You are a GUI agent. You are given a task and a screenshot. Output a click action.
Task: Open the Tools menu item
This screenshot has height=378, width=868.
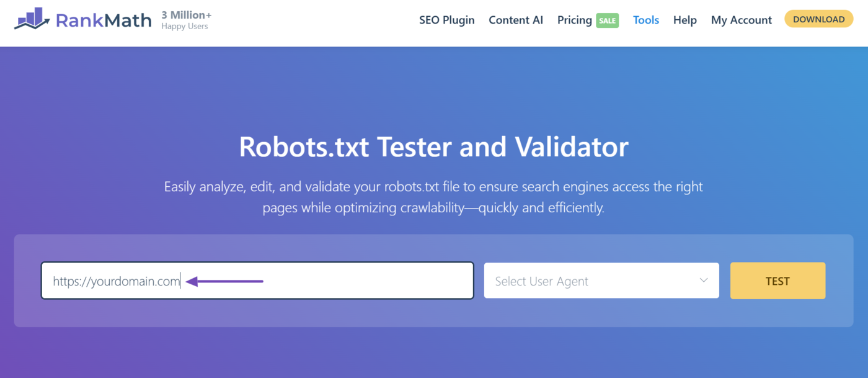click(x=646, y=20)
